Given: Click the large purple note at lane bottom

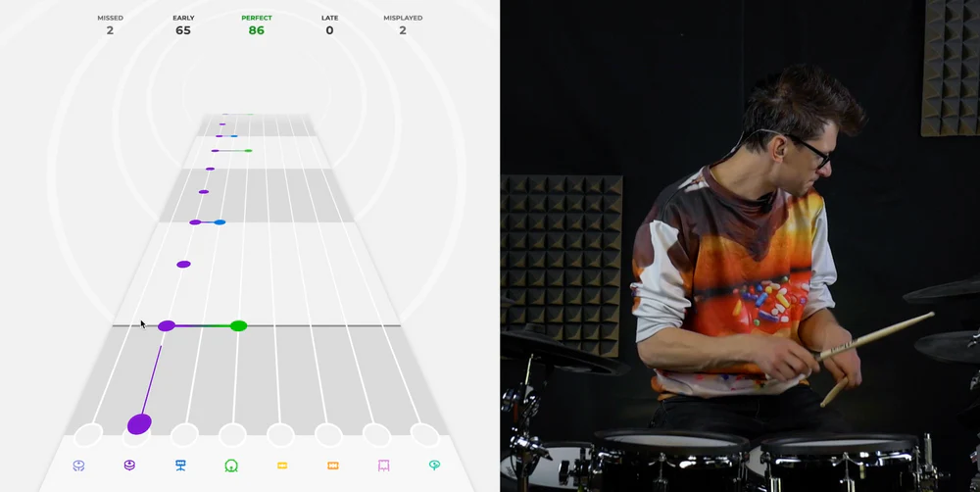Looking at the screenshot, I should (139, 423).
